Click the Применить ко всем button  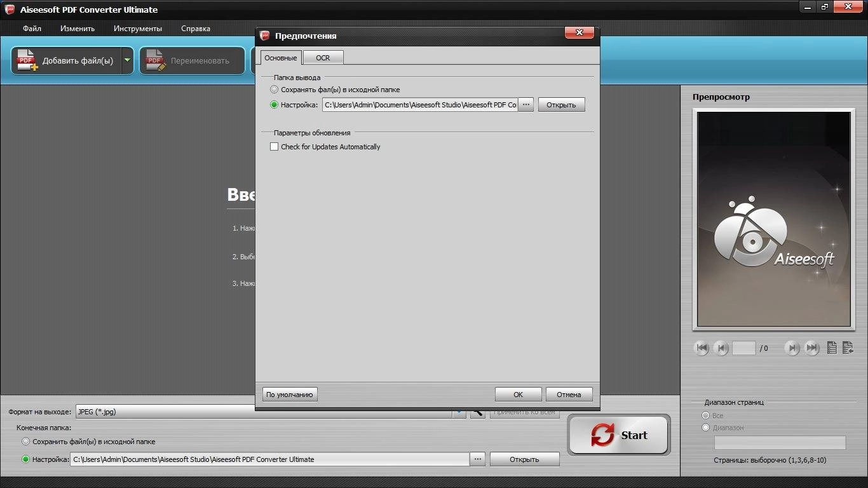(525, 412)
